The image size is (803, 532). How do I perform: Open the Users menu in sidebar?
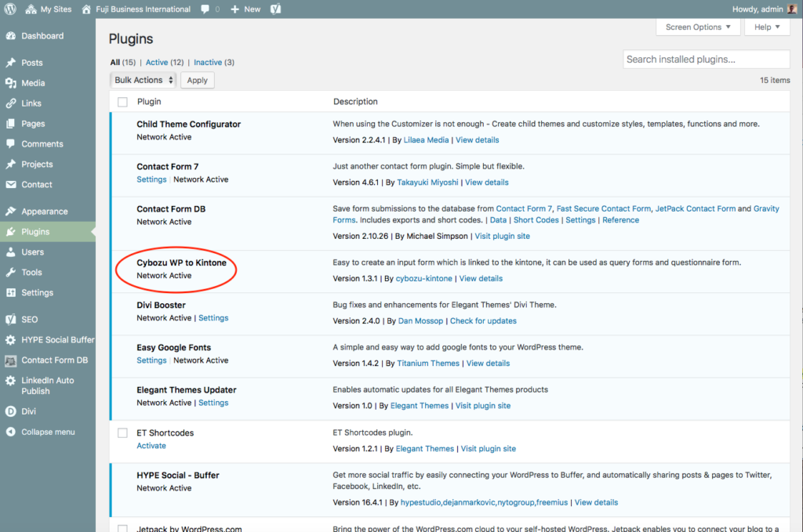click(x=33, y=252)
